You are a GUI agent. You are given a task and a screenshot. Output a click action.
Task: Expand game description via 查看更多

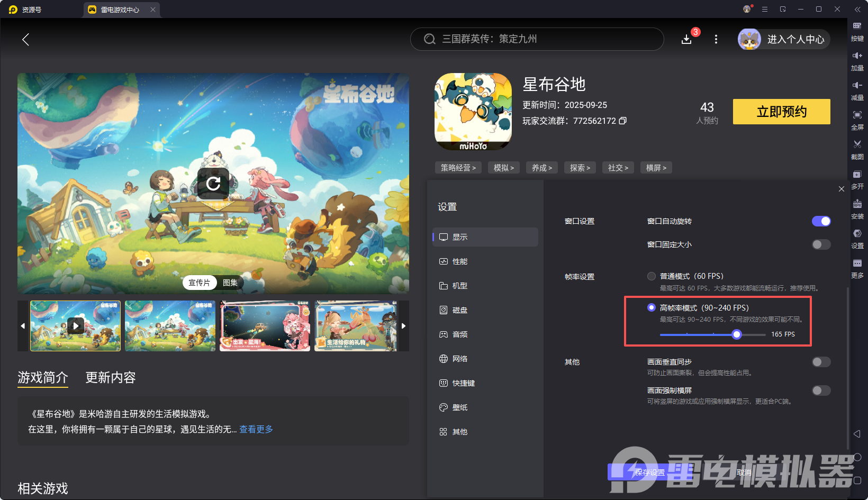(256, 429)
